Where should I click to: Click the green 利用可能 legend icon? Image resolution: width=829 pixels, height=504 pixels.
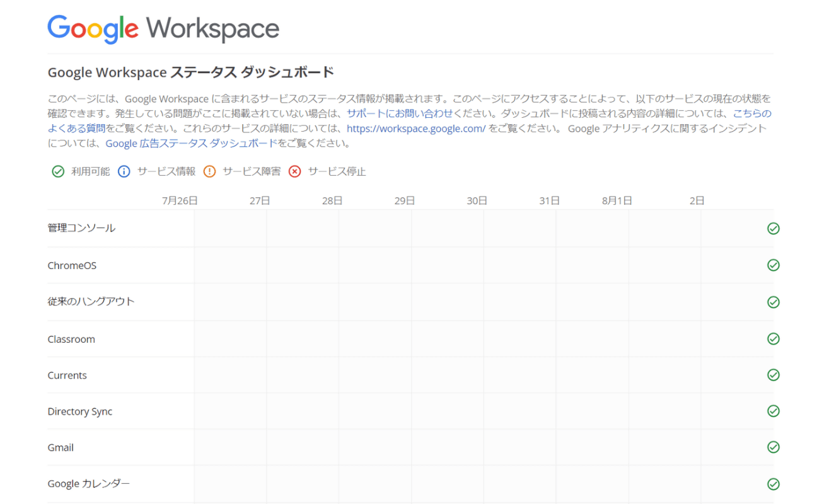point(58,171)
